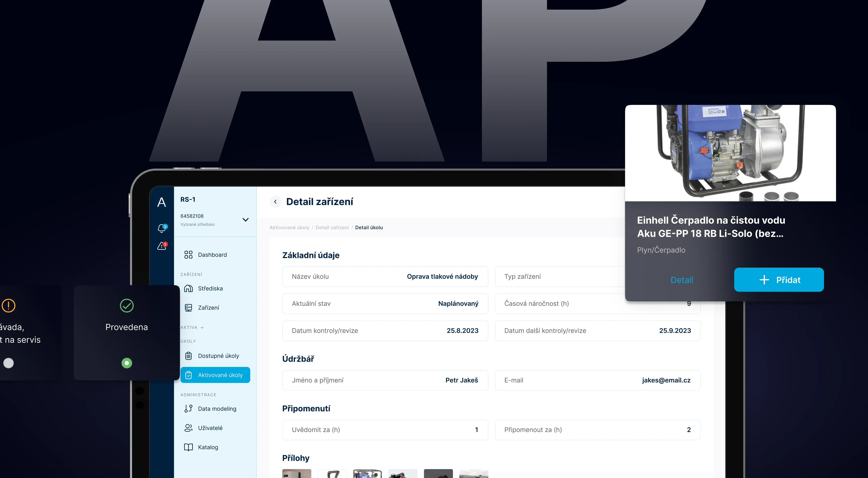Click the Název úkolu field
This screenshot has height=478, width=868.
pyautogui.click(x=385, y=277)
